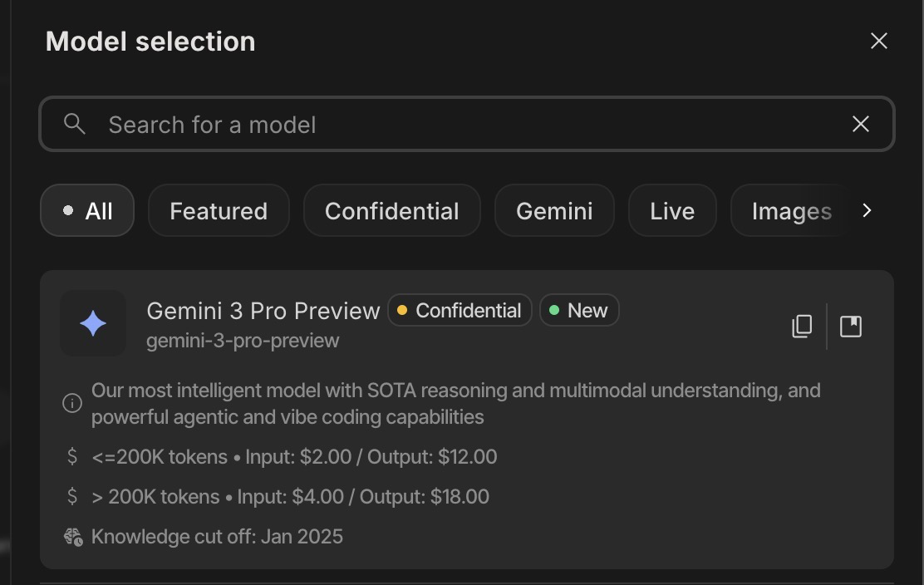Click the dollar icon for <=200K tokens pricing
The width and height of the screenshot is (924, 585).
point(72,456)
